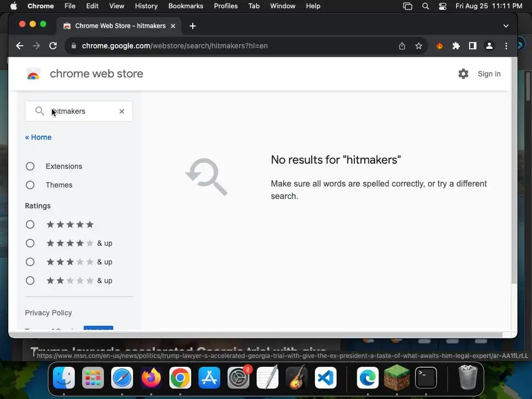Viewport: 532px width, 399px height.
Task: Open the Apple menu
Action: point(14,6)
